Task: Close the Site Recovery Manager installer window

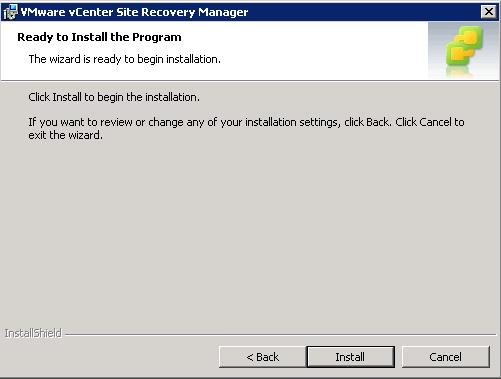Action: [489, 12]
